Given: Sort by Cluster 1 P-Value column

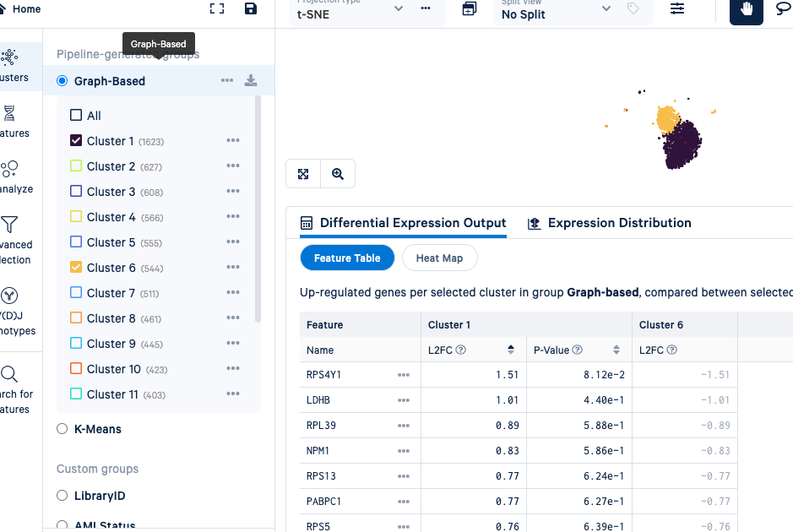Looking at the screenshot, I should click(x=616, y=350).
